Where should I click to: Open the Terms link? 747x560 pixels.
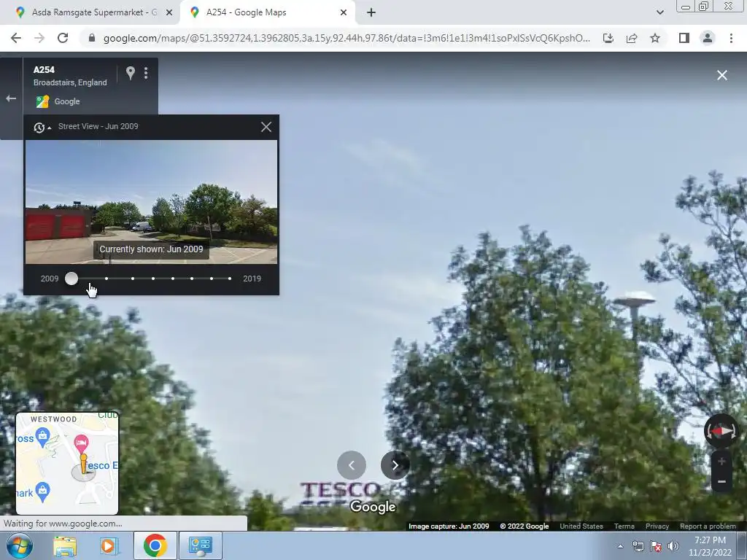(x=624, y=526)
